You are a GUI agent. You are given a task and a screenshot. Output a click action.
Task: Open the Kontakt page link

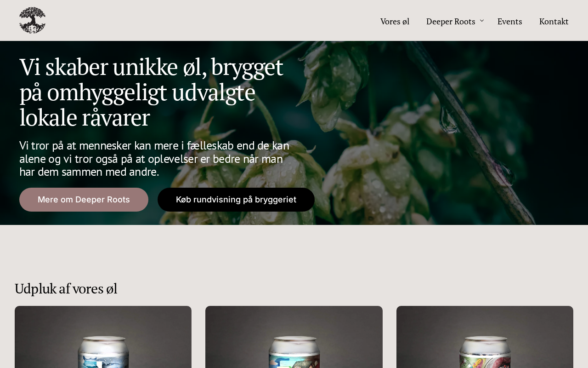point(554,21)
